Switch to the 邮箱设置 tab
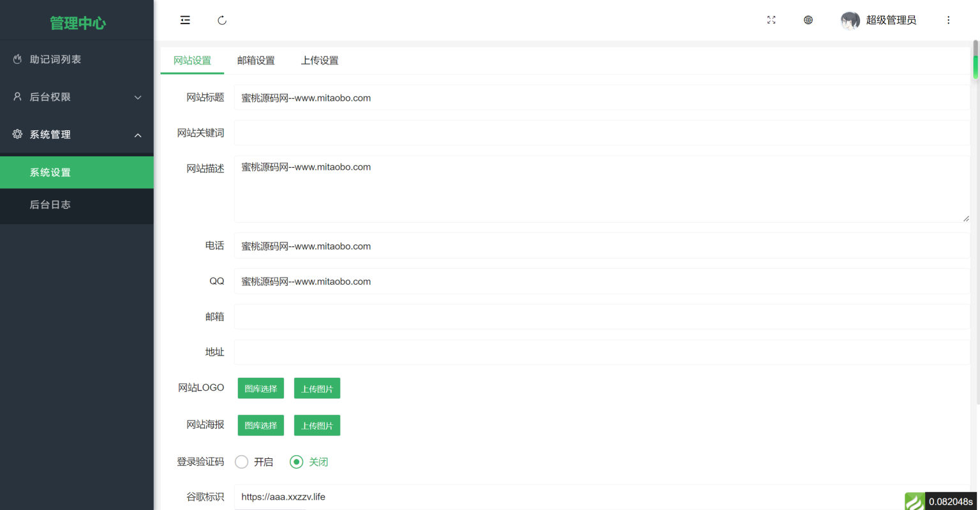Viewport: 980px width, 510px height. 256,60
